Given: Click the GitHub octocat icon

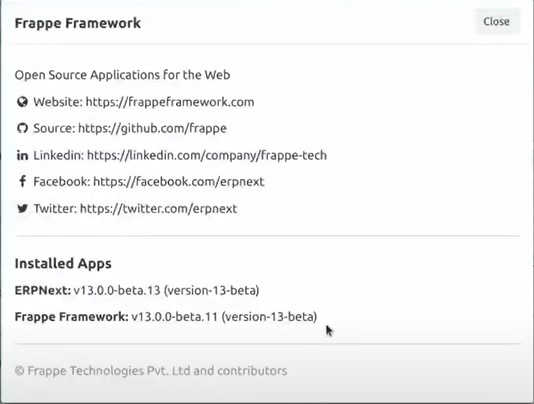Looking at the screenshot, I should pyautogui.click(x=22, y=128).
